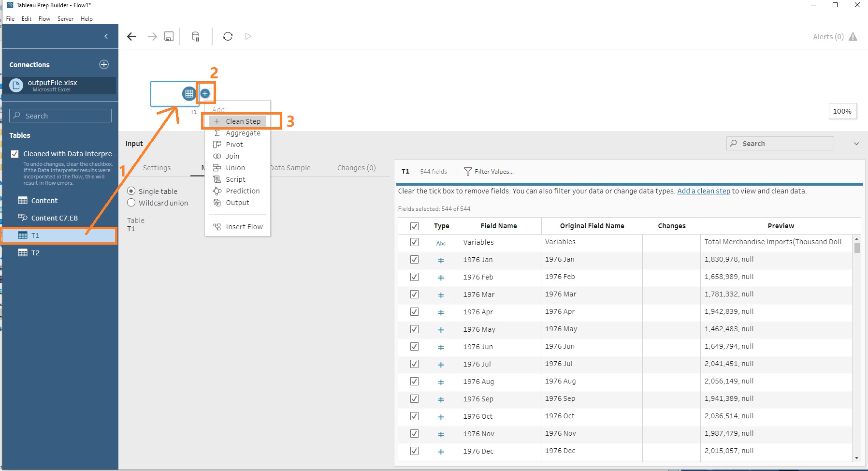
Task: Click the Alerts (0) label
Action: click(828, 37)
